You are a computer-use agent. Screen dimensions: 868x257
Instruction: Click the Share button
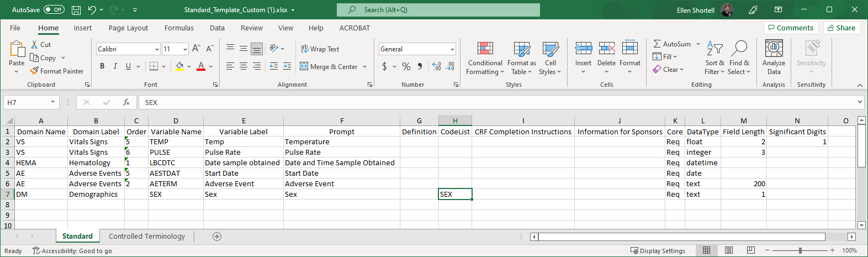(841, 28)
